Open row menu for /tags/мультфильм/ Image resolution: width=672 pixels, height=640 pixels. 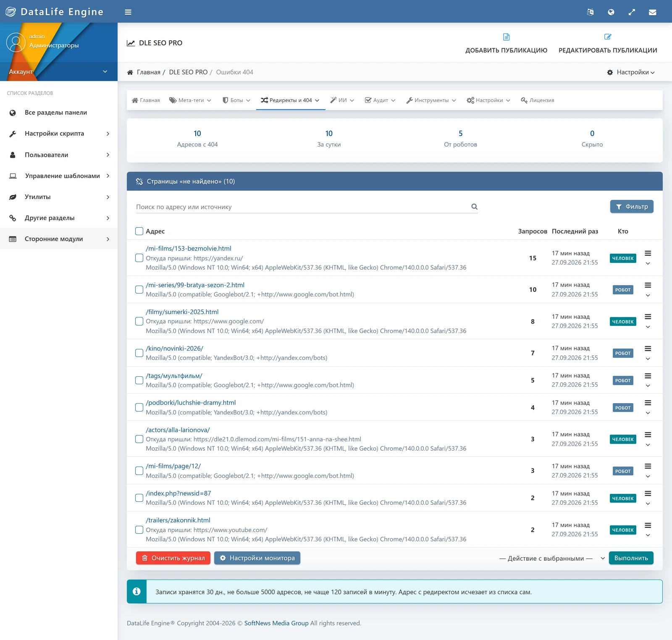648,380
